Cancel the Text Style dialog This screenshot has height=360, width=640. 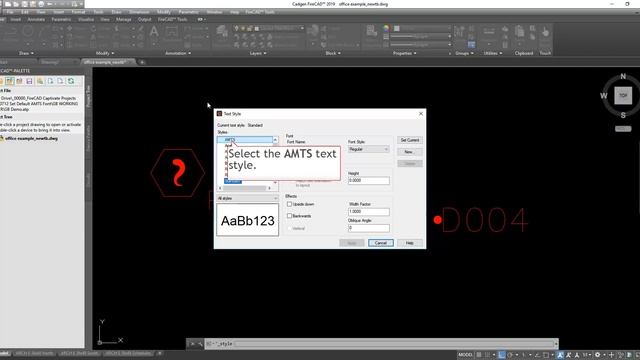pos(380,243)
